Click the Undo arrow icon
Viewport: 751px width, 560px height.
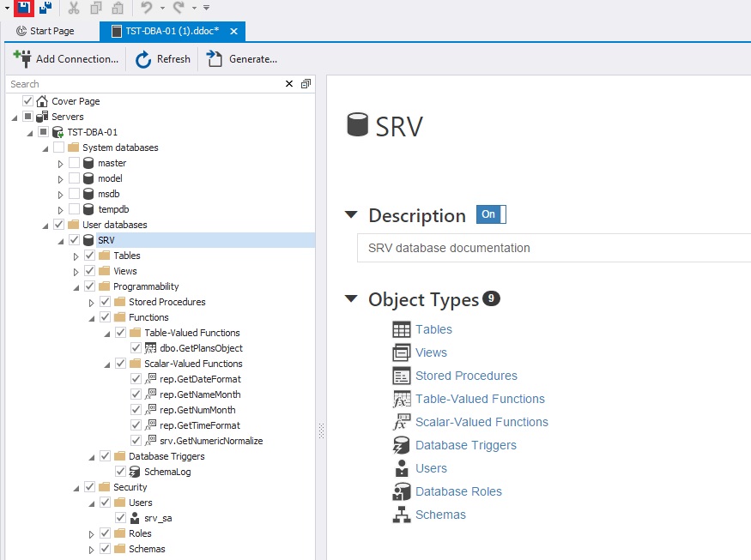147,8
